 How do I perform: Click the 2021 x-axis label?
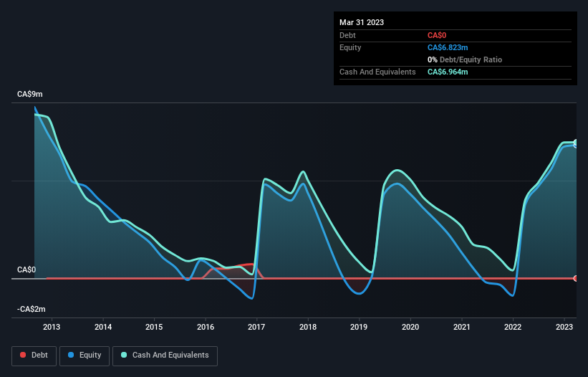pyautogui.click(x=462, y=327)
